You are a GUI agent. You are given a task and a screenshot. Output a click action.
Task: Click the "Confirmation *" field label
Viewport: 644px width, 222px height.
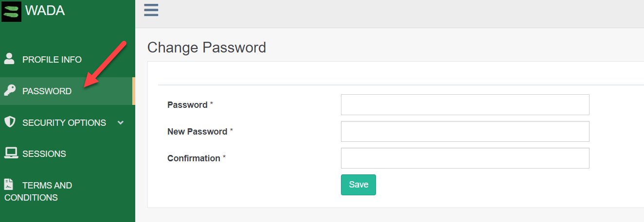197,158
